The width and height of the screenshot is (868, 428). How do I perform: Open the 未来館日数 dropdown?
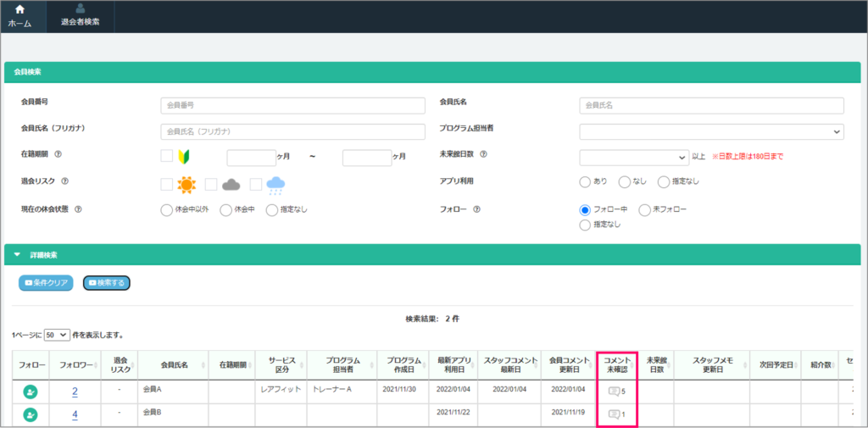pos(634,158)
